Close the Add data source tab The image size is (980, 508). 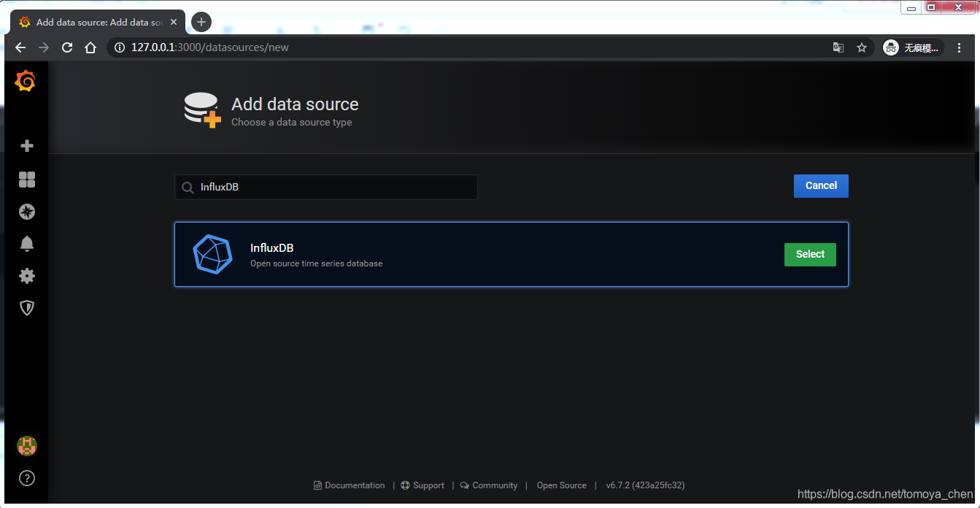click(x=174, y=22)
